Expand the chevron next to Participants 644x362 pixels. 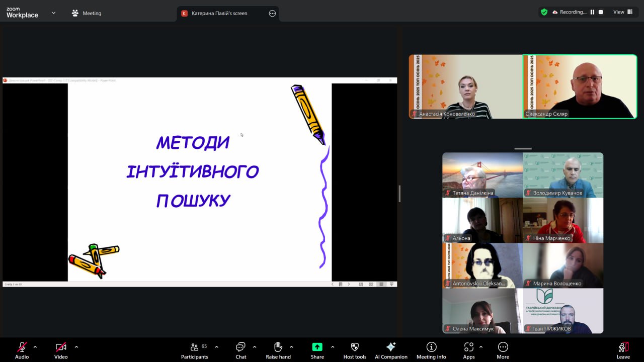216,347
